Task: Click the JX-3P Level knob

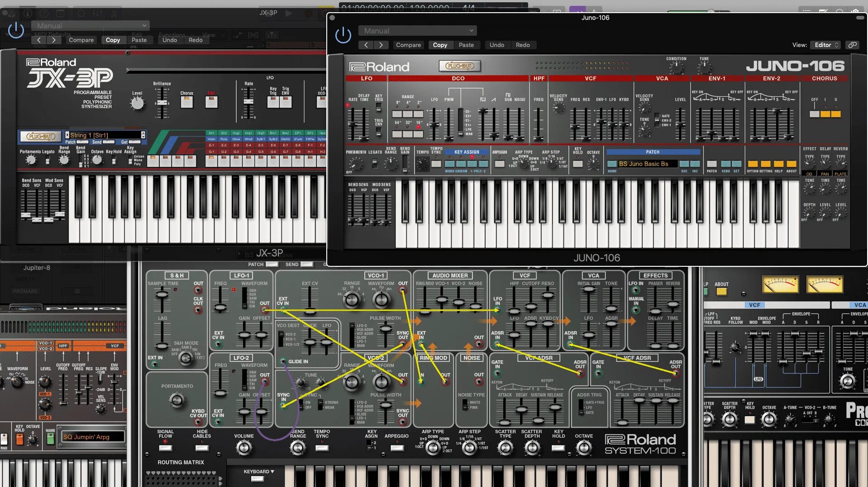Action: pos(137,104)
